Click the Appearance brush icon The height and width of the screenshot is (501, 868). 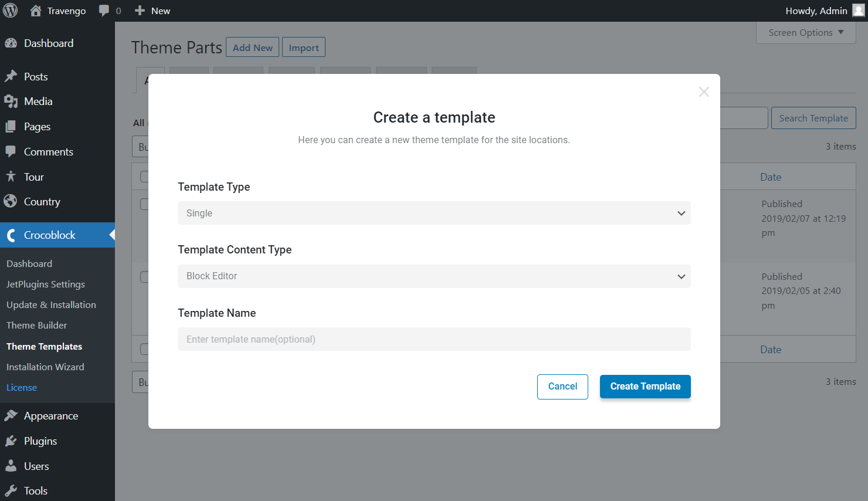pyautogui.click(x=11, y=415)
